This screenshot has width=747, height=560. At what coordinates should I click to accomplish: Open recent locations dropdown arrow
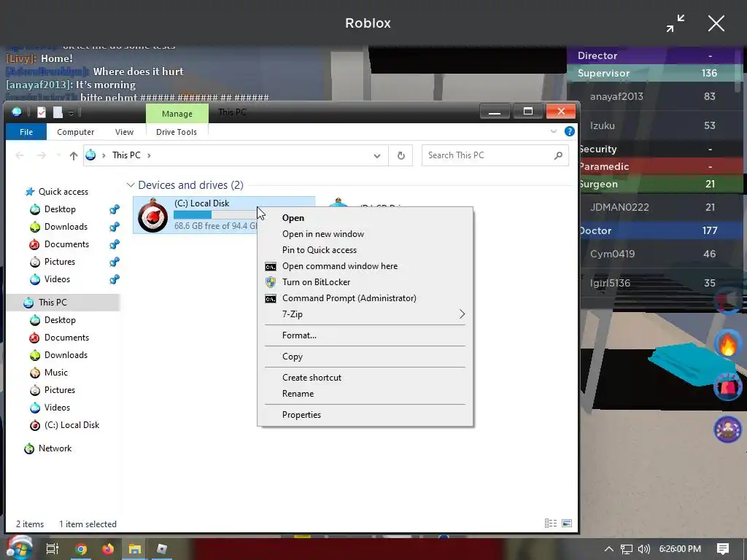[x=58, y=155]
